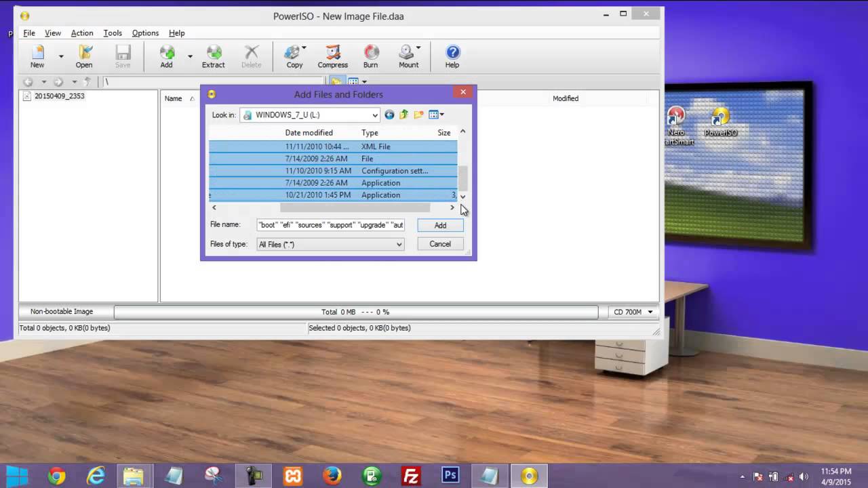Open the Help menu
The image size is (868, 488).
tap(177, 33)
